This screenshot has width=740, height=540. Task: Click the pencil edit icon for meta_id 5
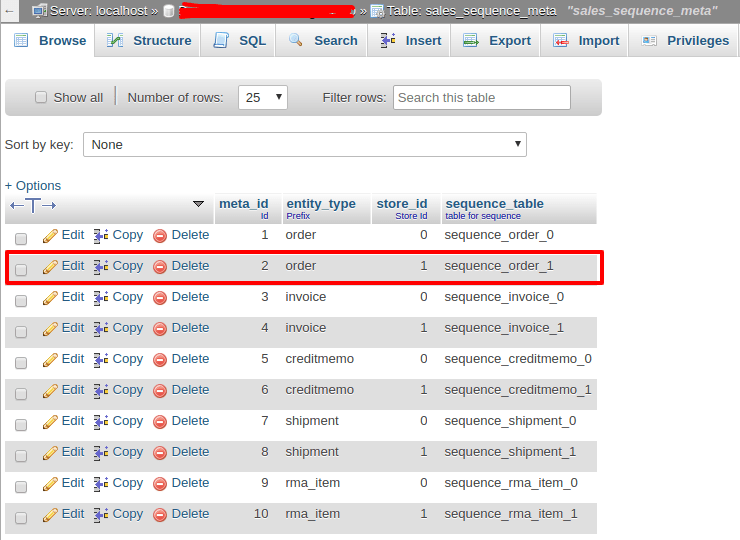(50, 360)
